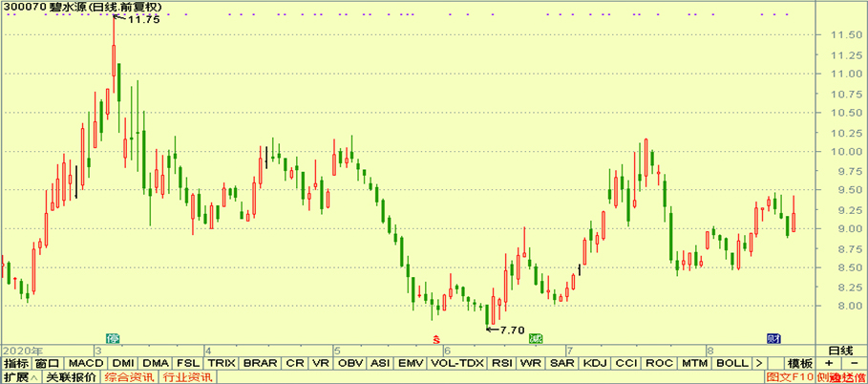Switch to the KDJ indicator
This screenshot has width=868, height=384.
pyautogui.click(x=596, y=364)
